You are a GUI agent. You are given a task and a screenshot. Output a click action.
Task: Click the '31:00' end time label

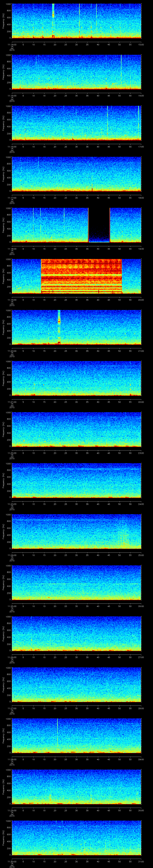coord(141,861)
